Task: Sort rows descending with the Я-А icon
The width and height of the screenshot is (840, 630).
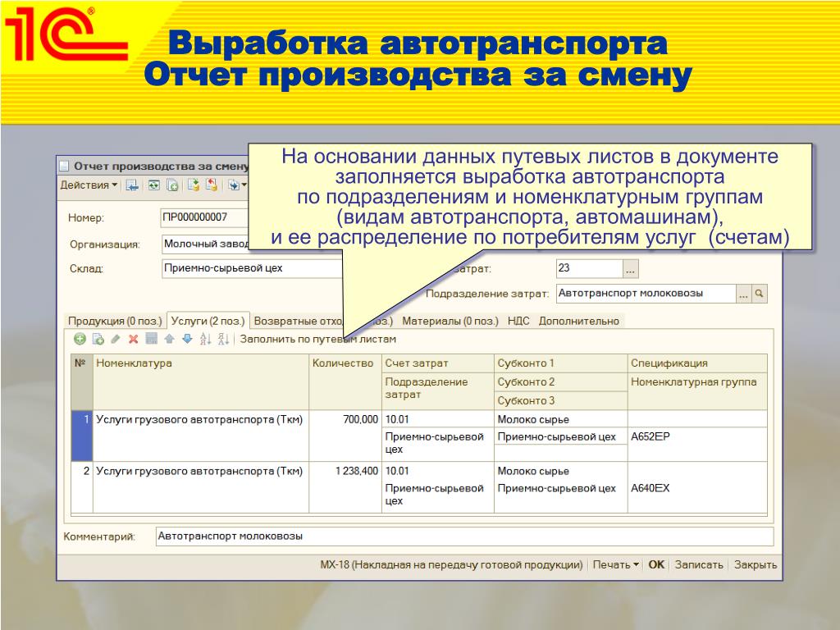Action: pos(223,339)
